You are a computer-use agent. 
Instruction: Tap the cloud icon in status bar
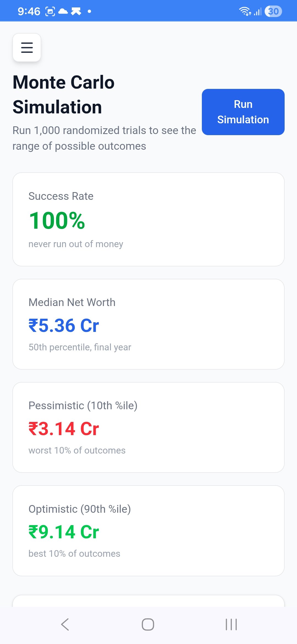click(x=63, y=11)
